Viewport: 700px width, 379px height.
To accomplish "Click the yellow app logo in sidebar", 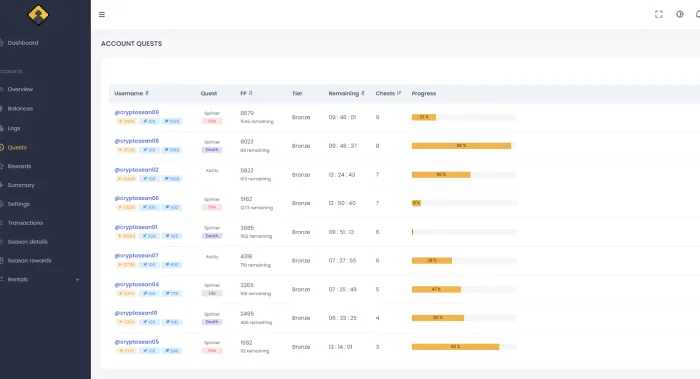I will click(x=38, y=15).
